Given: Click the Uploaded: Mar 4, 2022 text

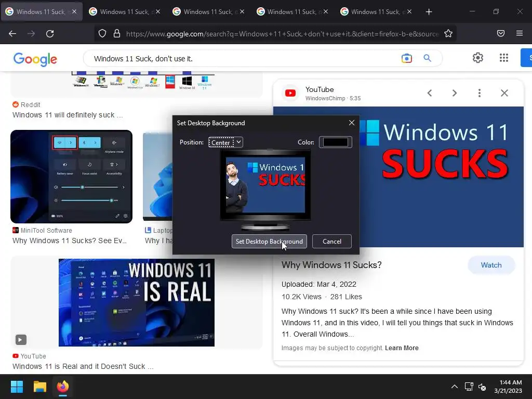Looking at the screenshot, I should pyautogui.click(x=318, y=284).
